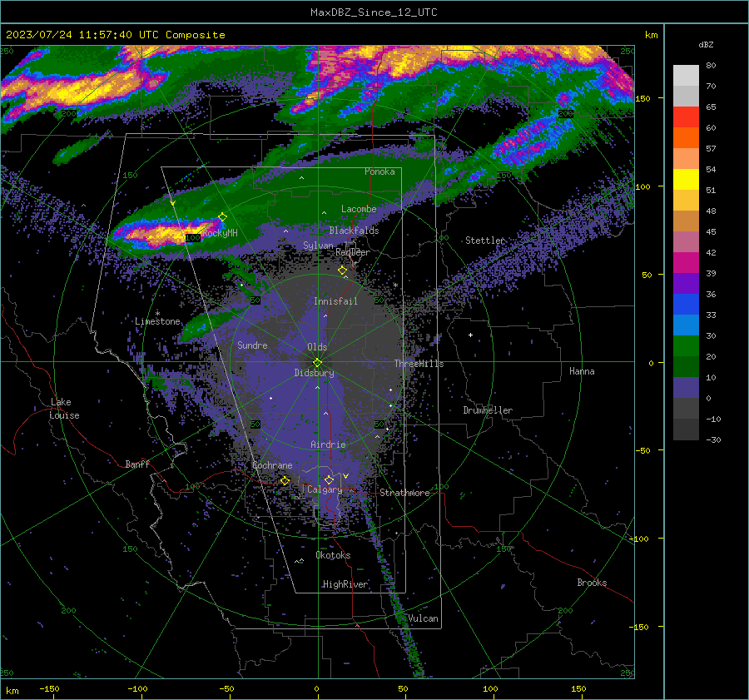Click the RockyMH label
This screenshot has width=749, height=700.
coord(221,233)
